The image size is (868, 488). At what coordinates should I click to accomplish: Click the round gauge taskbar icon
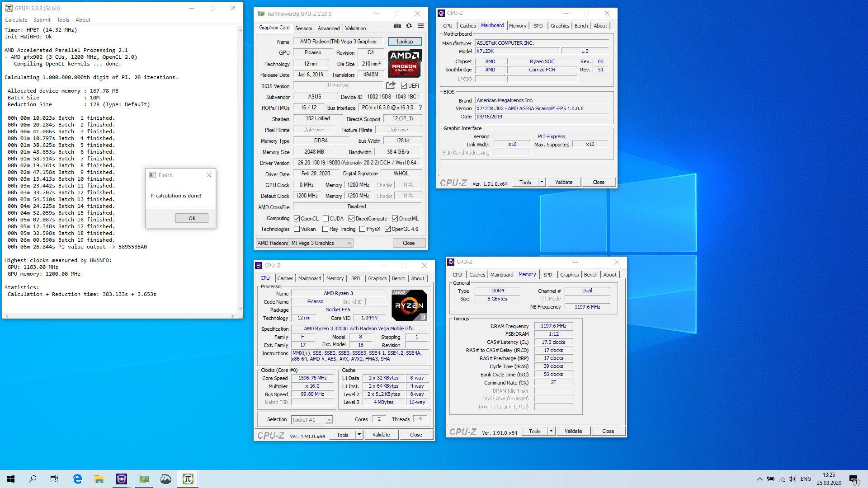[x=166, y=479]
